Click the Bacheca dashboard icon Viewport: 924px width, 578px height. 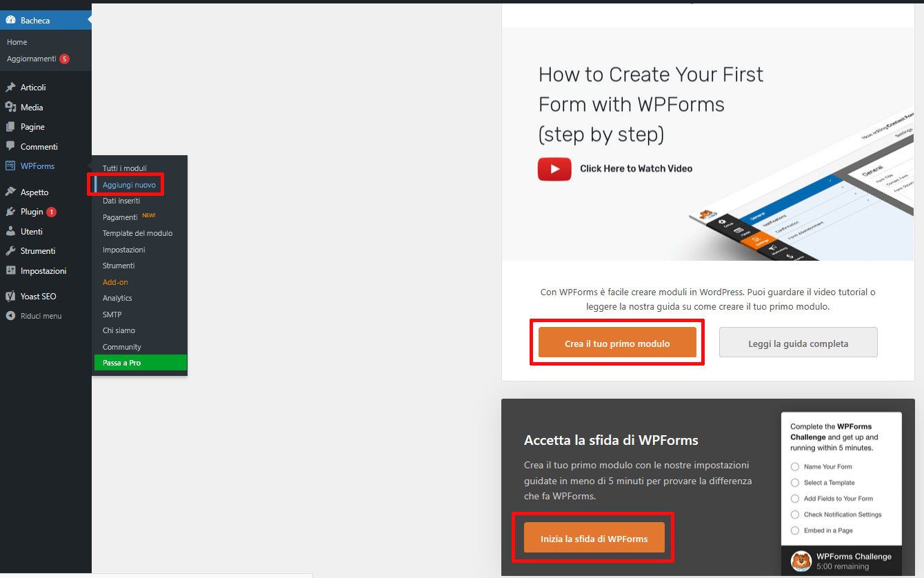click(10, 20)
